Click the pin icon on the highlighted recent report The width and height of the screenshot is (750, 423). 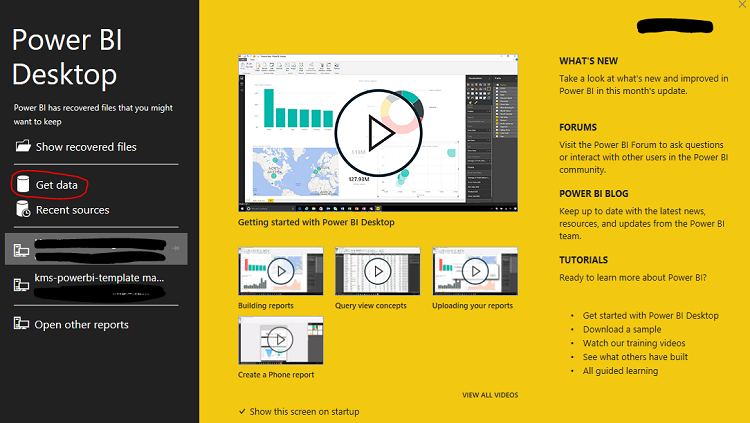click(176, 248)
